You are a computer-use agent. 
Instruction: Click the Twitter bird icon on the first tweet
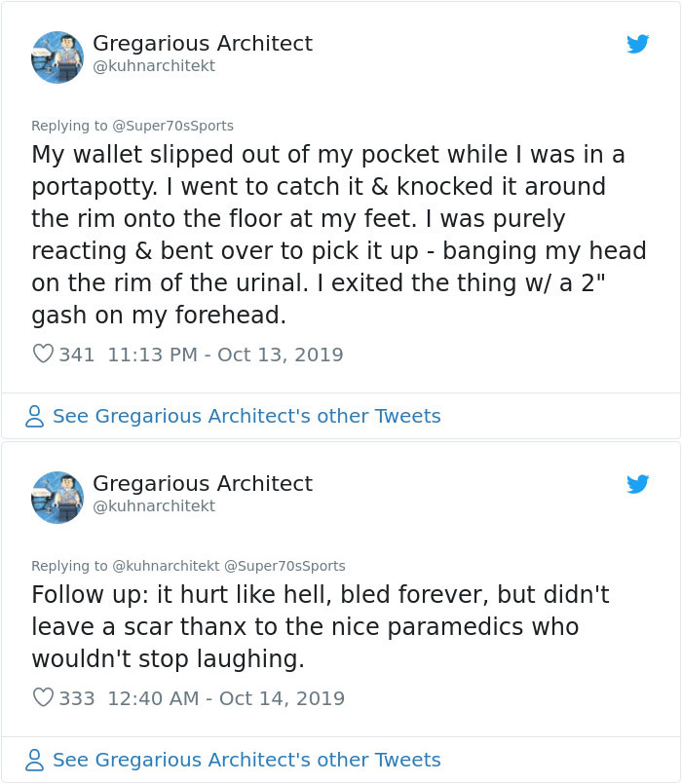pos(639,44)
